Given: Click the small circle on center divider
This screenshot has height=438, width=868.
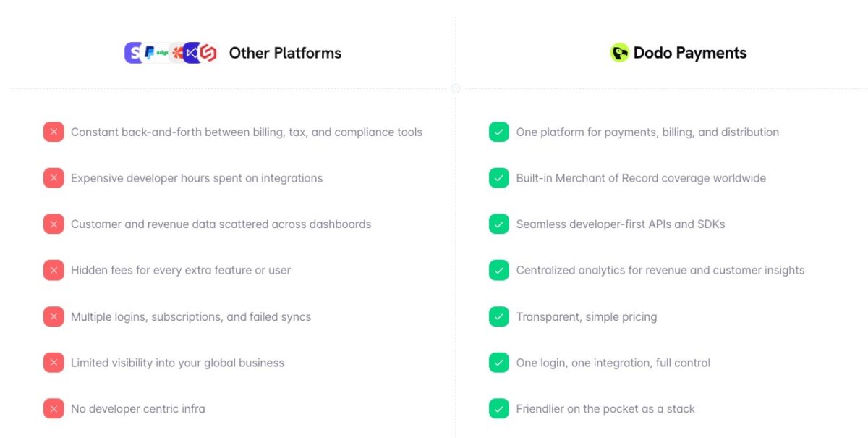Looking at the screenshot, I should 456,88.
